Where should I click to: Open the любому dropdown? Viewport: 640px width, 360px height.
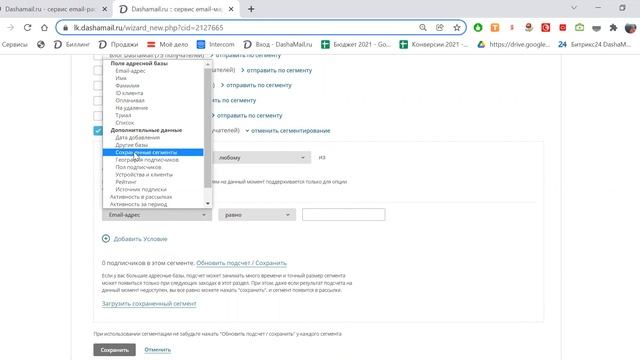(x=261, y=158)
